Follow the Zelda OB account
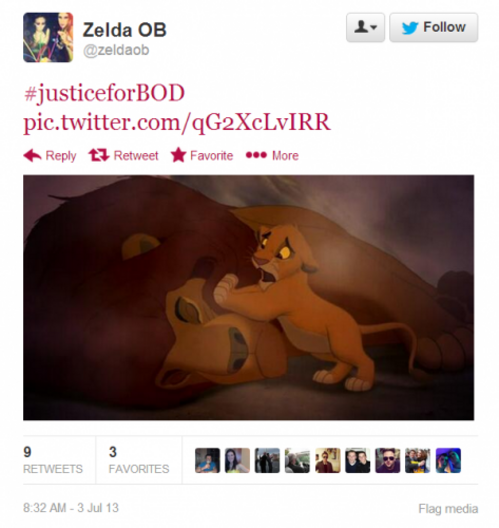 434,27
